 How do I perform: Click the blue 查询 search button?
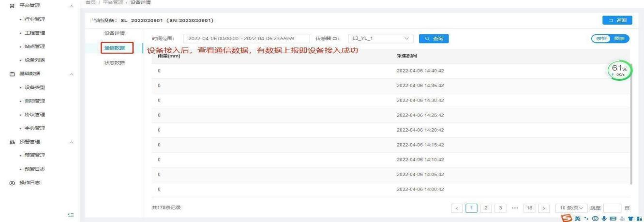(434, 38)
